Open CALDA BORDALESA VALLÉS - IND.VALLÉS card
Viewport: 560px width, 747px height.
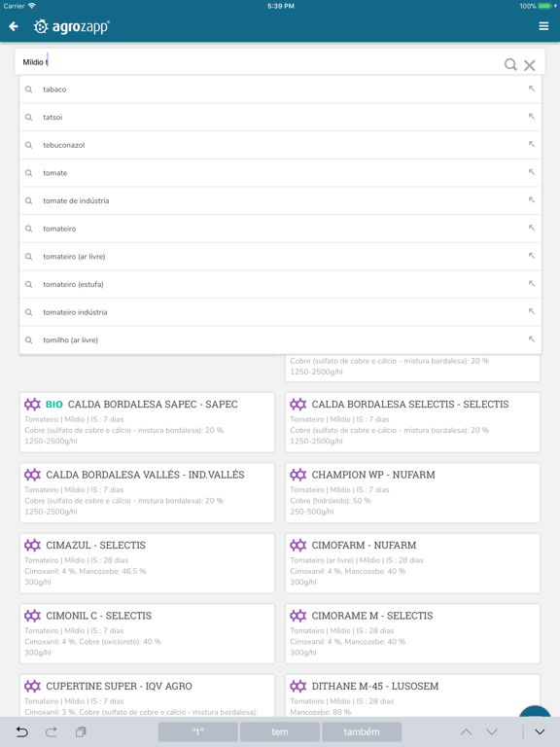147,493
